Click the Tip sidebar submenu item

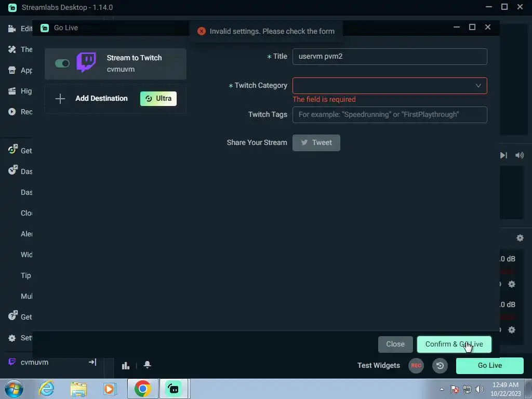coord(26,275)
